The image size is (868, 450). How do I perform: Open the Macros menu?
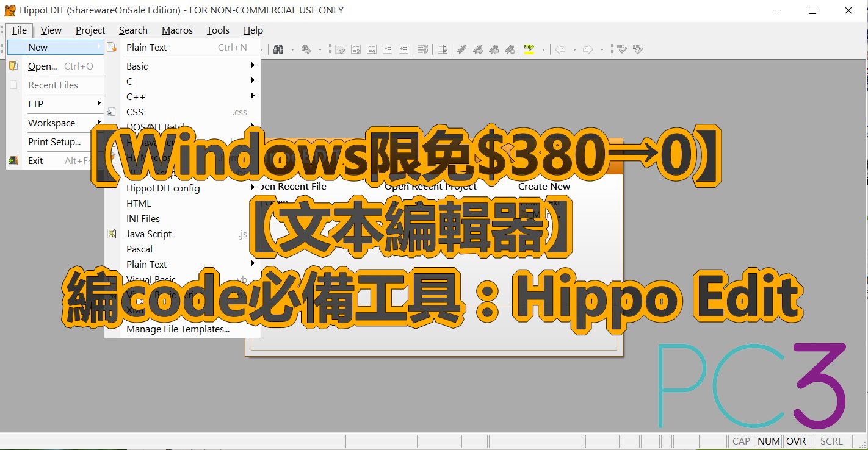coord(177,30)
